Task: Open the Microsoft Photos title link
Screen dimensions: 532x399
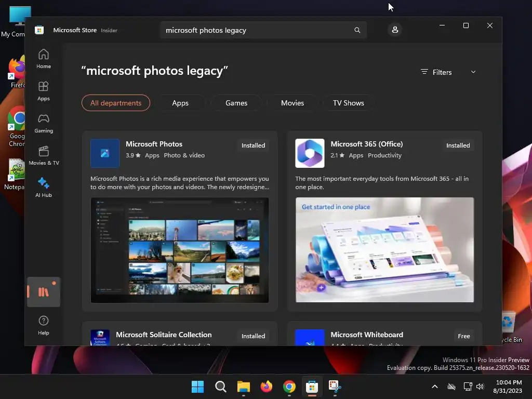Action: pyautogui.click(x=154, y=144)
